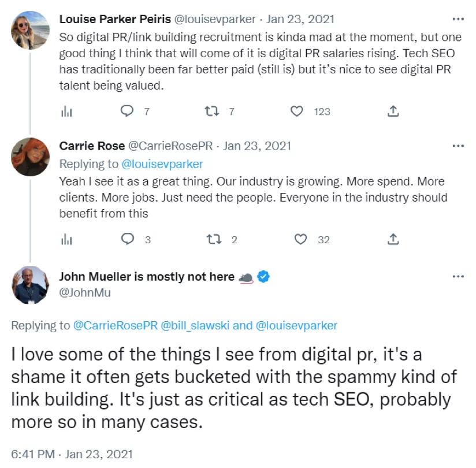
Task: Open reply icon on Carrie Rose's tweet
Action: point(127,239)
